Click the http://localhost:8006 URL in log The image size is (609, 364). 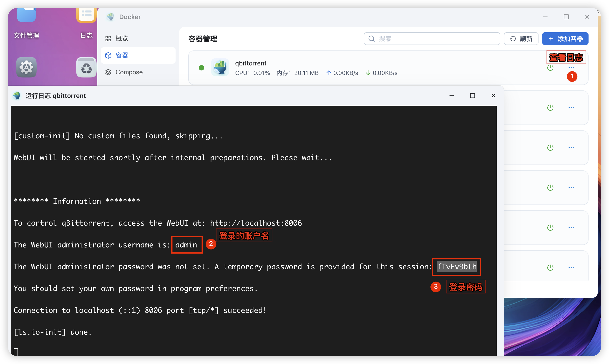tap(256, 223)
